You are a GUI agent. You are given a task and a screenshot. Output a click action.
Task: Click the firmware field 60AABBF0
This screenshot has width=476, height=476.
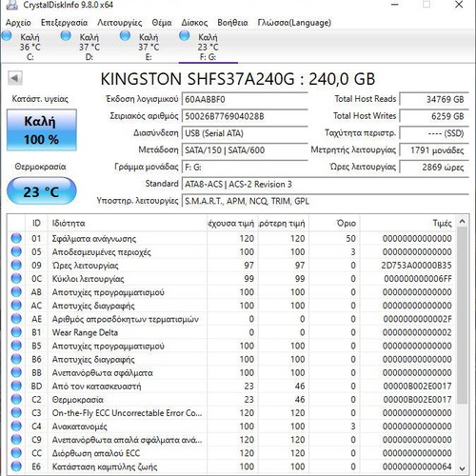pos(245,99)
